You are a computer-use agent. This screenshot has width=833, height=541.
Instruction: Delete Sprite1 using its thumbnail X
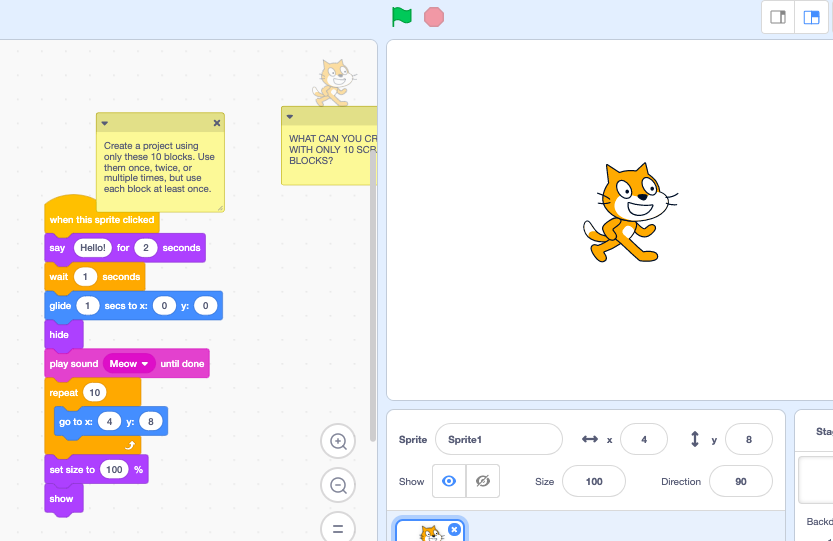(x=454, y=529)
